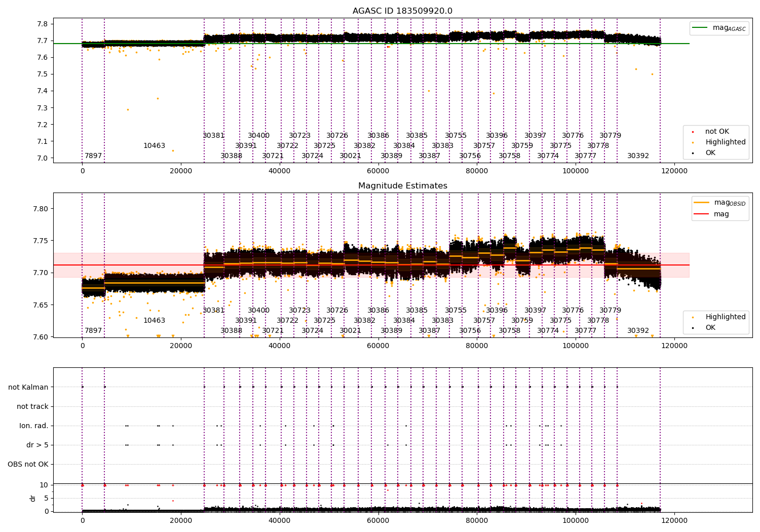Click obsid label 30396 in middle plot
Screen dimensions: 760x532
coord(497,311)
